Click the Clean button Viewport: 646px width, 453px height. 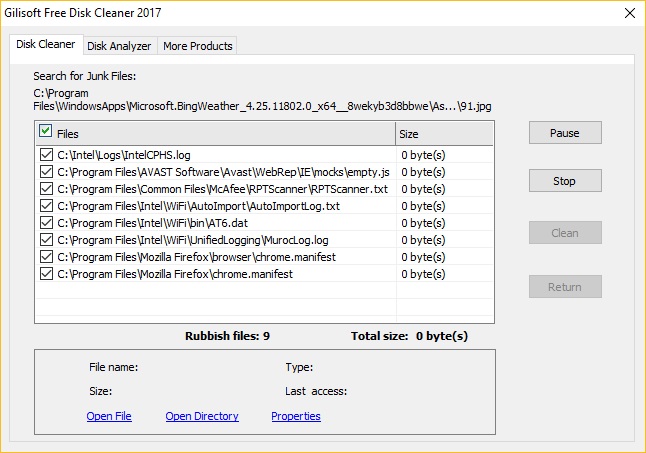point(565,233)
